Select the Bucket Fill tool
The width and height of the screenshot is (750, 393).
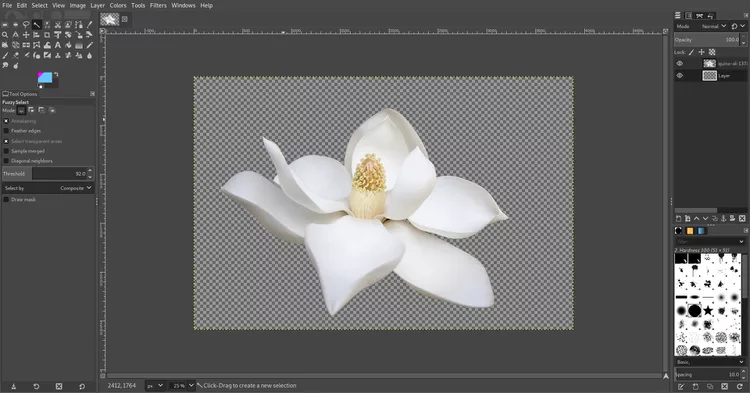68,45
